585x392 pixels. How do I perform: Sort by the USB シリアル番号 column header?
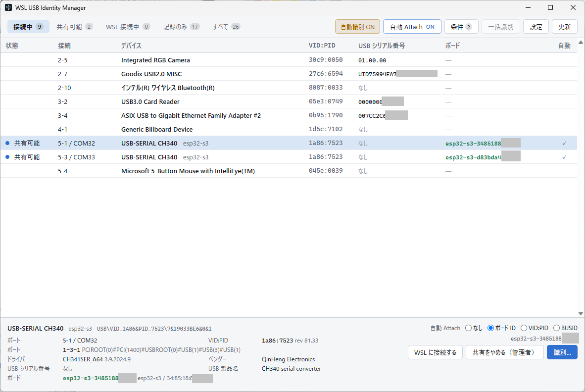coord(381,46)
